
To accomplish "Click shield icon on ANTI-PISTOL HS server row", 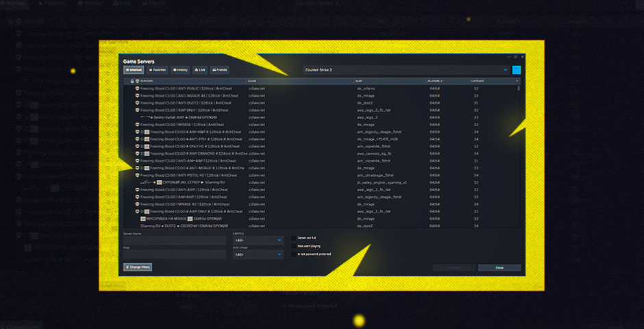I will [x=137, y=175].
